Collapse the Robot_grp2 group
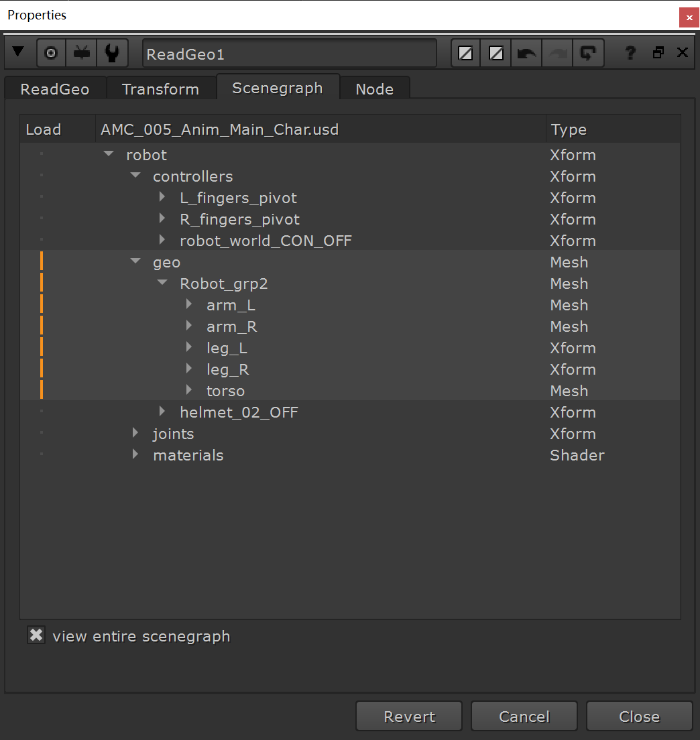 tap(162, 283)
